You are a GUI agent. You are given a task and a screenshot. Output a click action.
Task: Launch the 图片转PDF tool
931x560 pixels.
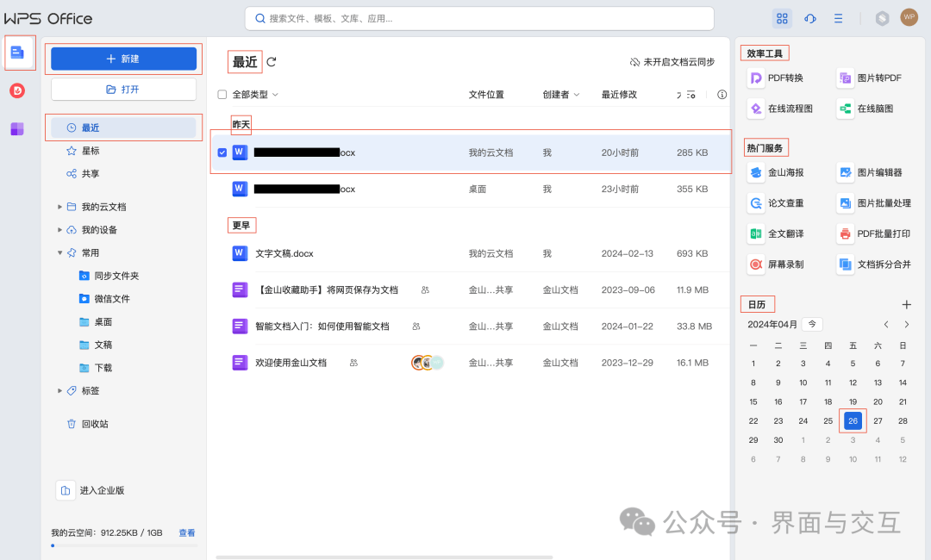(871, 77)
